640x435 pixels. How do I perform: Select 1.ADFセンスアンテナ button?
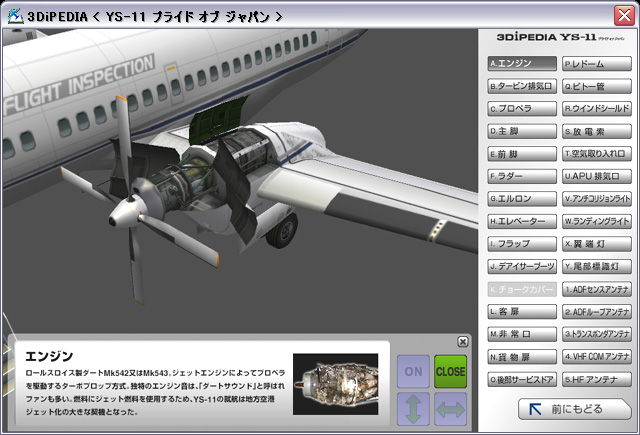(597, 289)
